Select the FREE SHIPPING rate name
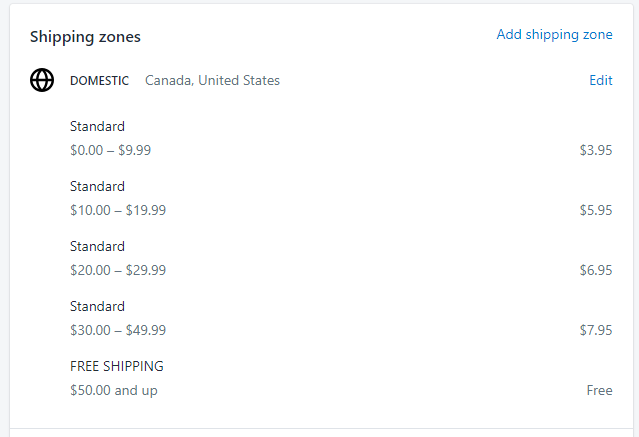The image size is (639, 437). (117, 366)
